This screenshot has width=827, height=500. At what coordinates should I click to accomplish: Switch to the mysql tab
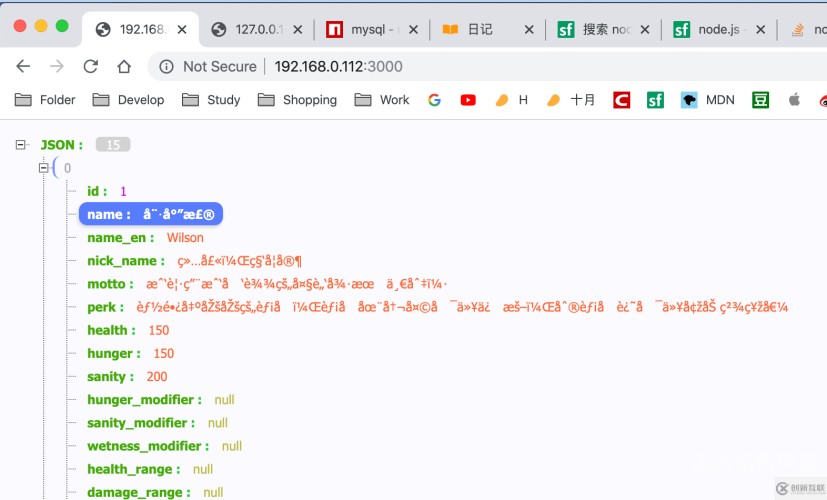tap(372, 30)
